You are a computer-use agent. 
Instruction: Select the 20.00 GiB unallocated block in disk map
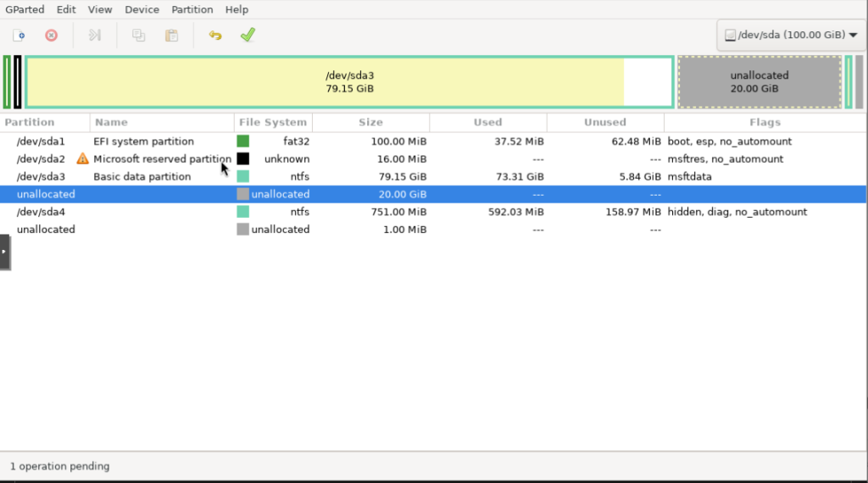tap(759, 82)
